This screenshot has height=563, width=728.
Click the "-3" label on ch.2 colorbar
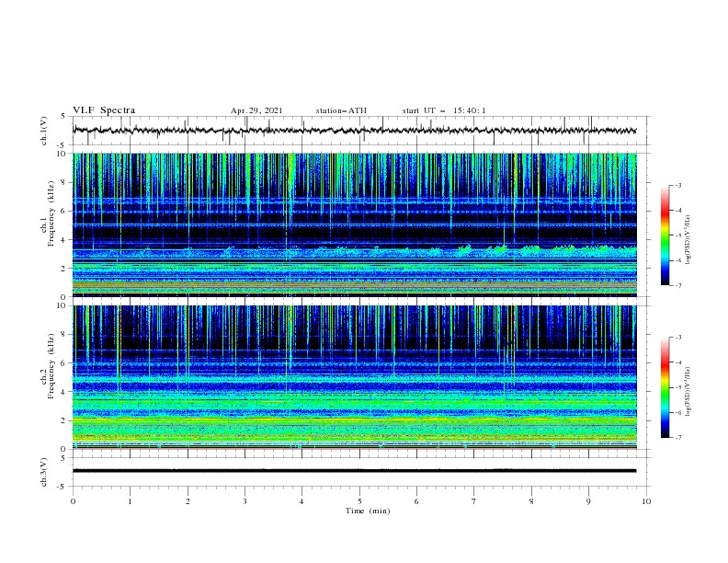(678, 338)
